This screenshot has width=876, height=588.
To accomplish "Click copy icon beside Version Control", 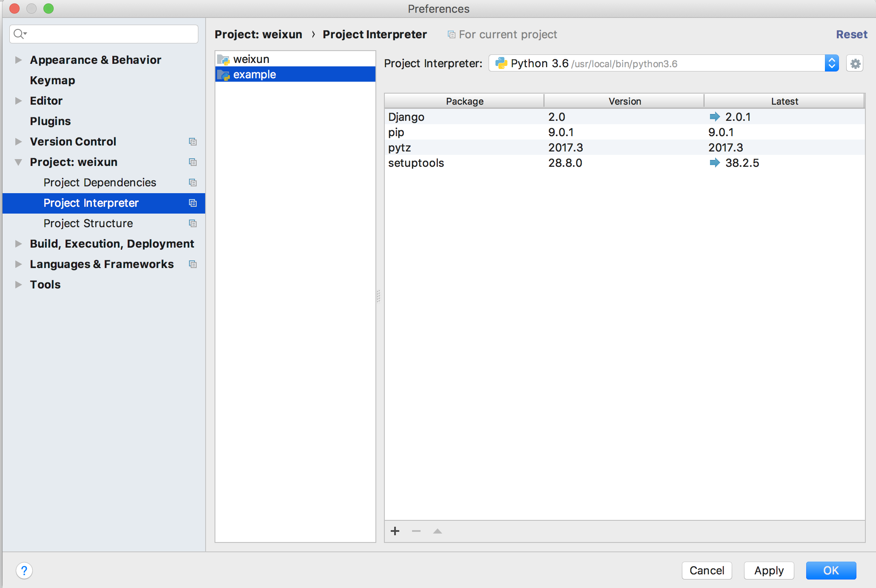I will [193, 142].
